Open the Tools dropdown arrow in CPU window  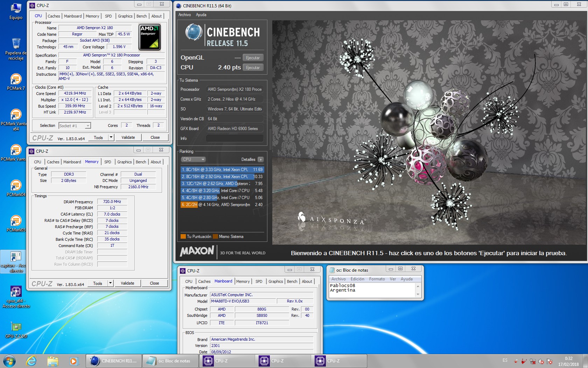pyautogui.click(x=111, y=137)
